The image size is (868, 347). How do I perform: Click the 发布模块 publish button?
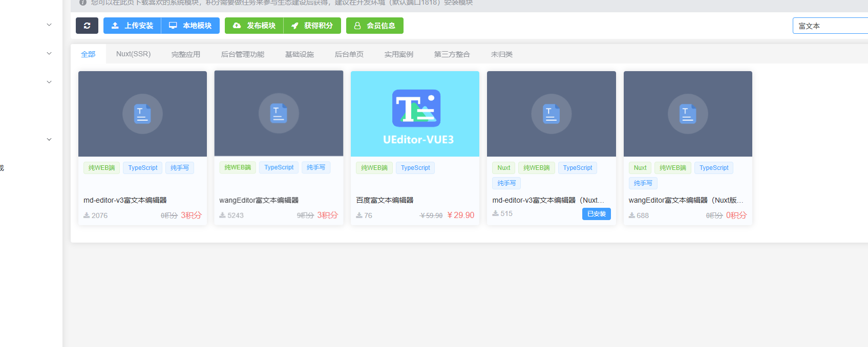pos(254,26)
